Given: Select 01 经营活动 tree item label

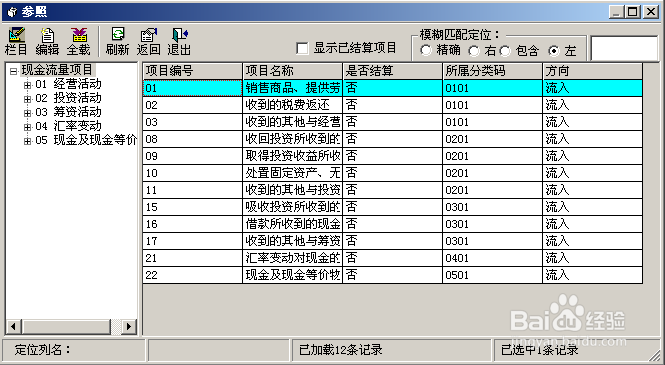Looking at the screenshot, I should tap(68, 84).
